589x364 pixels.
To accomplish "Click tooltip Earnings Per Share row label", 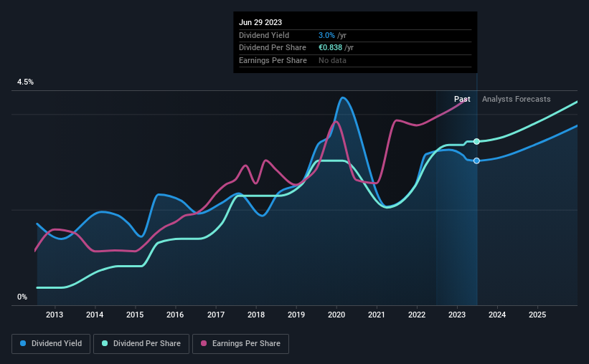I will (x=273, y=60).
